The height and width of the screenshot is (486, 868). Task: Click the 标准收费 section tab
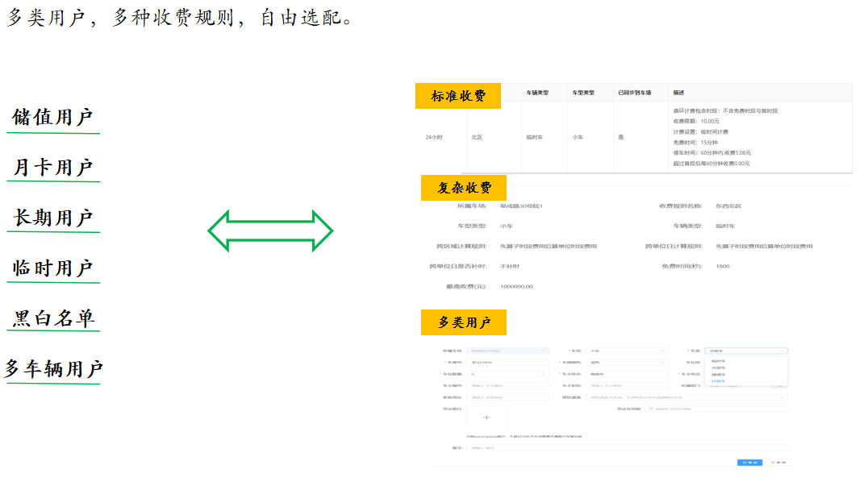click(458, 95)
